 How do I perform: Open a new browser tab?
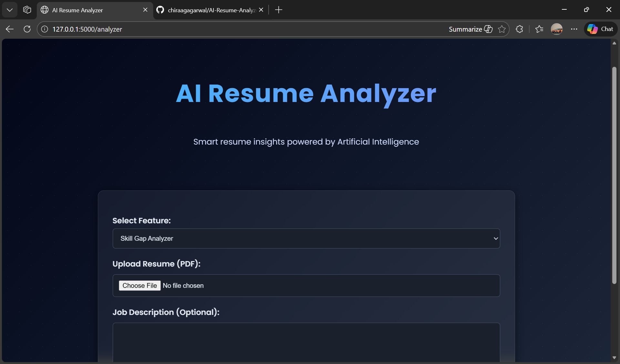[278, 10]
